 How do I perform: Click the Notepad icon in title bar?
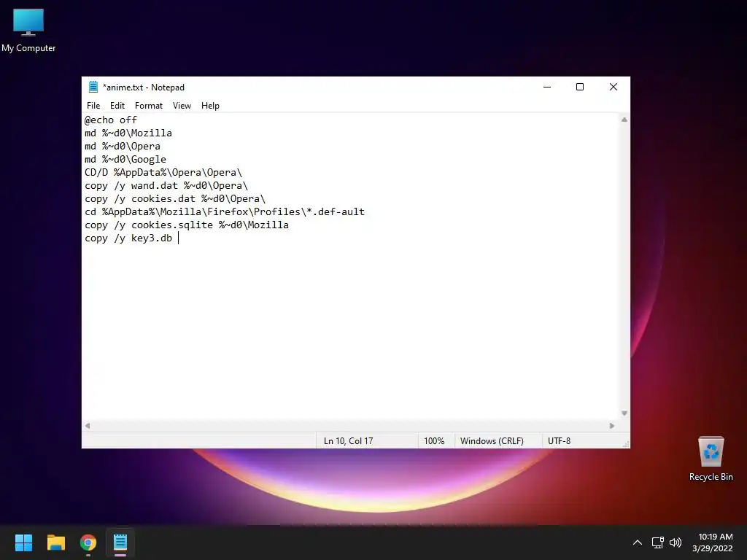click(x=93, y=87)
